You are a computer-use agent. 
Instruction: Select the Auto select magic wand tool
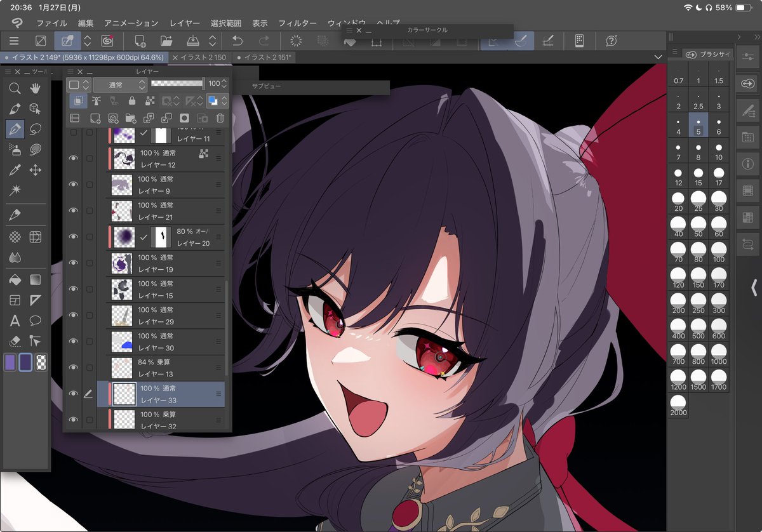[x=15, y=190]
